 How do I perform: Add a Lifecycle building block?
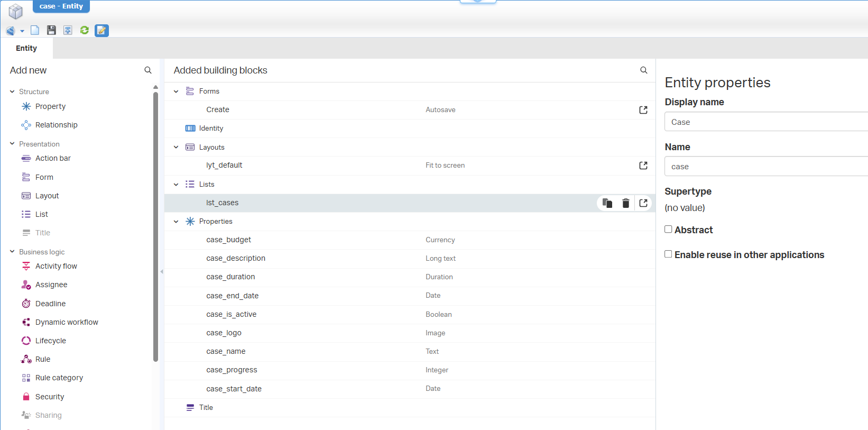coord(50,341)
